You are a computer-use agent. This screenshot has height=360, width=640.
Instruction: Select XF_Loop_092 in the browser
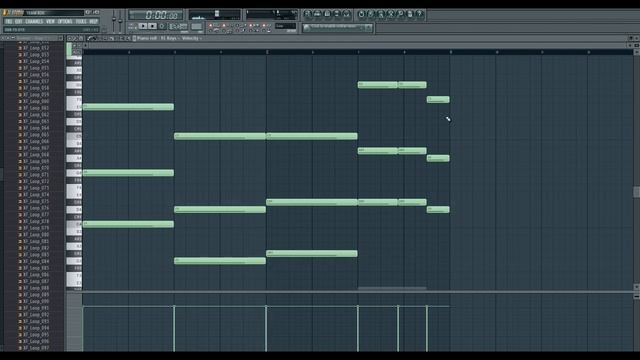coord(36,315)
